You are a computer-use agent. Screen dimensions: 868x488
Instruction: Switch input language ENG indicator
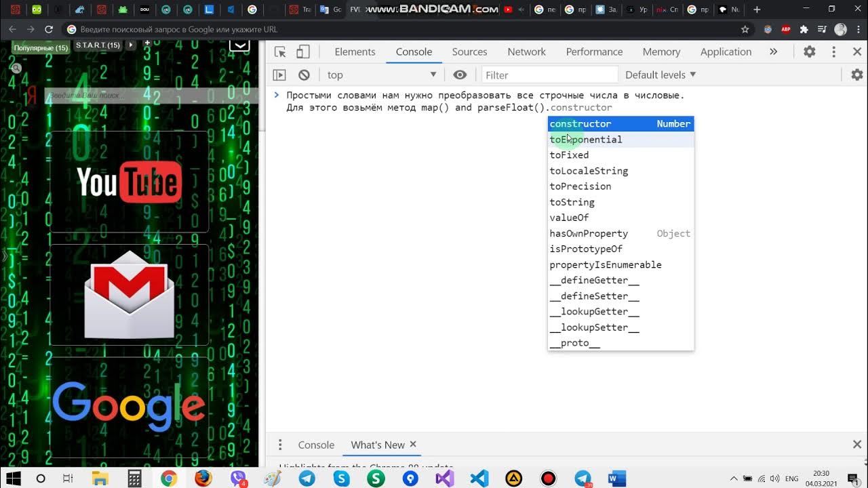point(791,479)
